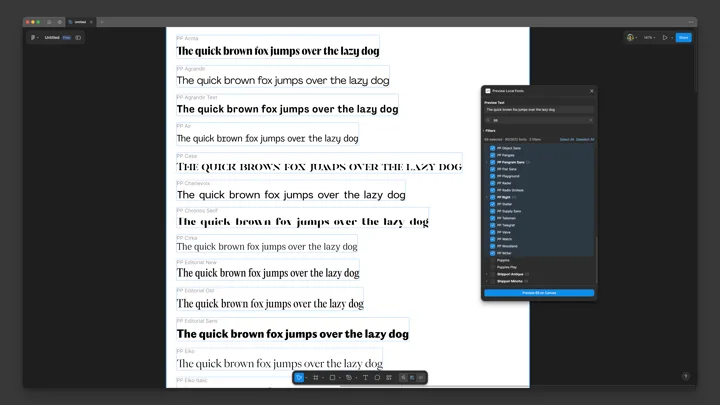Switch to the Untitled tab
The height and width of the screenshot is (405, 720).
[80, 22]
